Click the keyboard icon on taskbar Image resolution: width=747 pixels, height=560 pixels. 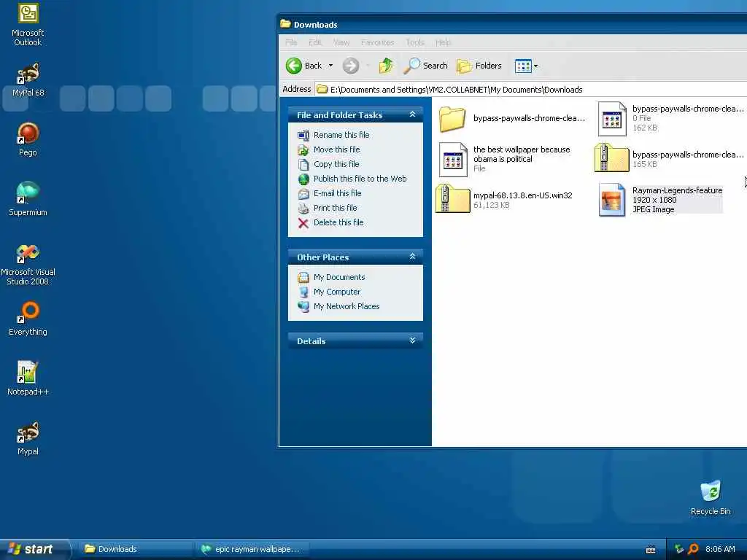pyautogui.click(x=650, y=550)
